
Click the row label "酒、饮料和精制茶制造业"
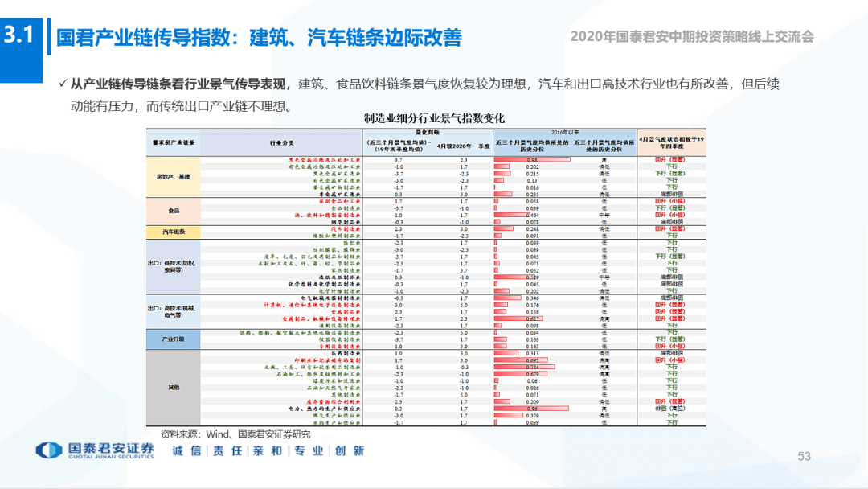tap(328, 216)
